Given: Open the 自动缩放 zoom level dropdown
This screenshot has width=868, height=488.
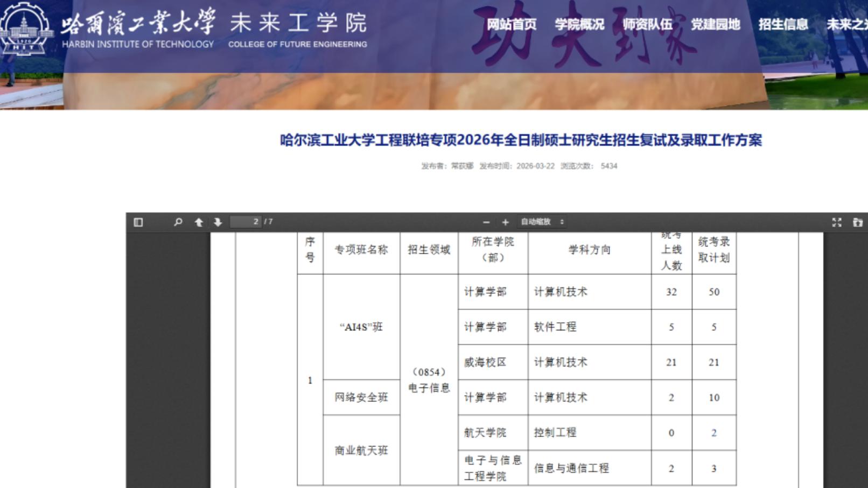Looking at the screenshot, I should click(x=541, y=222).
